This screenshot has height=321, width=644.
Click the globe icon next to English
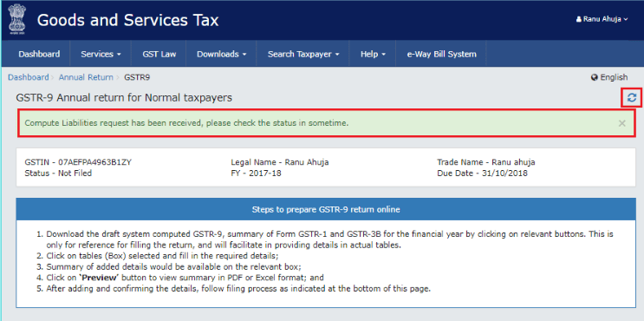coord(594,77)
